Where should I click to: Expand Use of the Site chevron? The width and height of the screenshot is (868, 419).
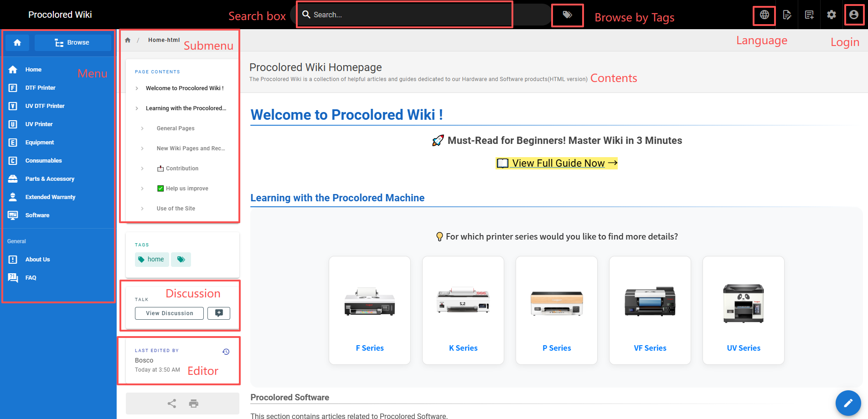(x=142, y=209)
